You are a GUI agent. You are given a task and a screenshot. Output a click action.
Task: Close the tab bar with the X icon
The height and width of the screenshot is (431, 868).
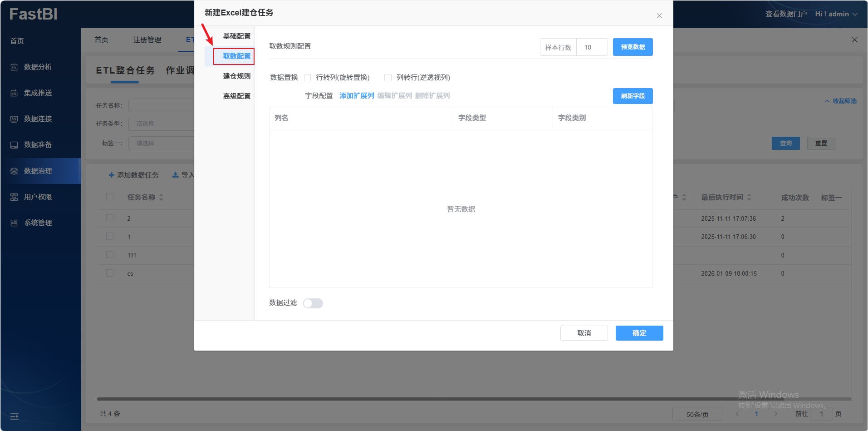854,40
